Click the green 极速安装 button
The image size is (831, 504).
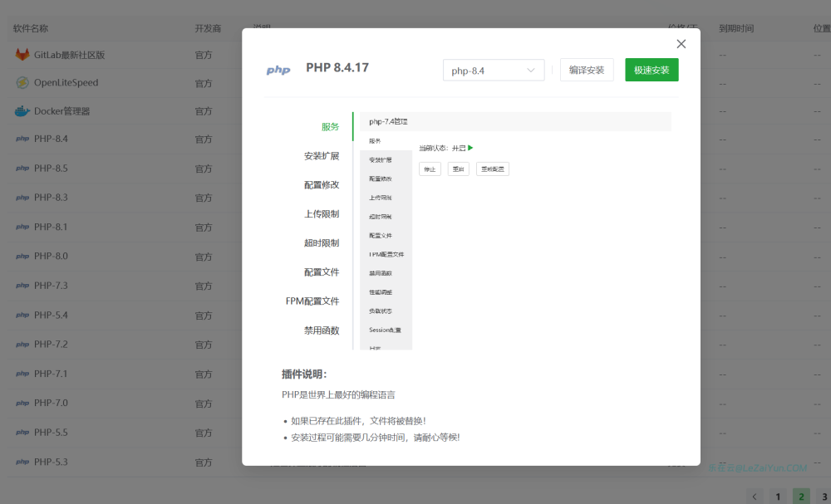click(652, 70)
